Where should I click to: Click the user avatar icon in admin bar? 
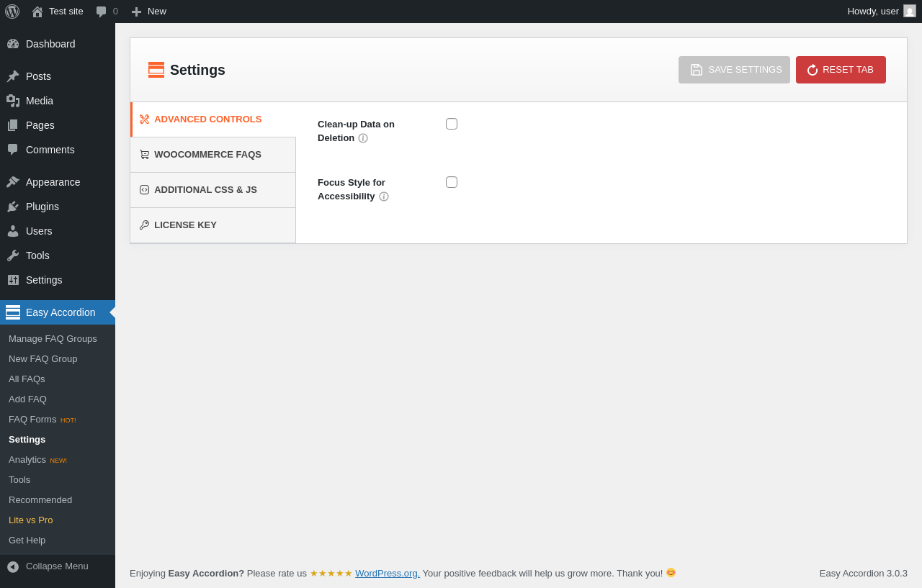point(910,12)
